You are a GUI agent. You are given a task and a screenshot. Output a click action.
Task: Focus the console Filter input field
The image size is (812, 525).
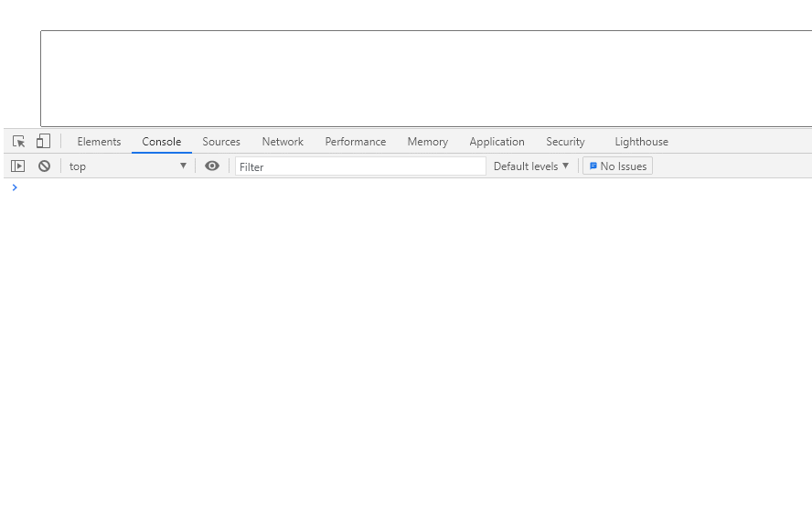(360, 166)
